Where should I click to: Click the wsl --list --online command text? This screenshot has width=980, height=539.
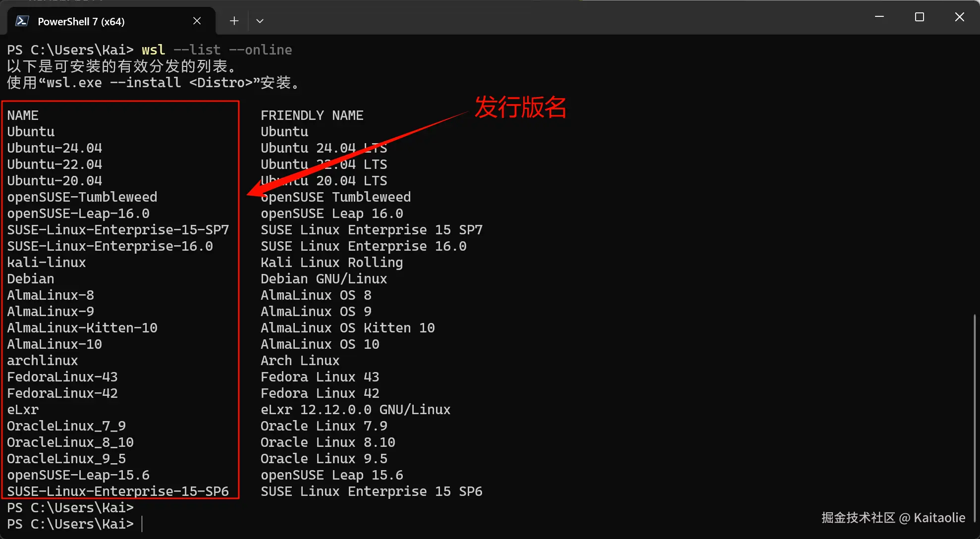[217, 50]
